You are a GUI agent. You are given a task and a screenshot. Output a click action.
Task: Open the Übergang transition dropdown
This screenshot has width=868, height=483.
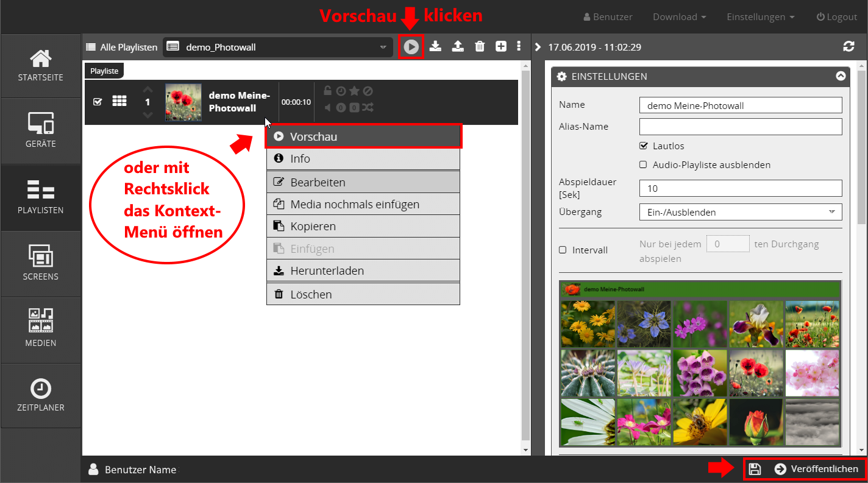740,213
